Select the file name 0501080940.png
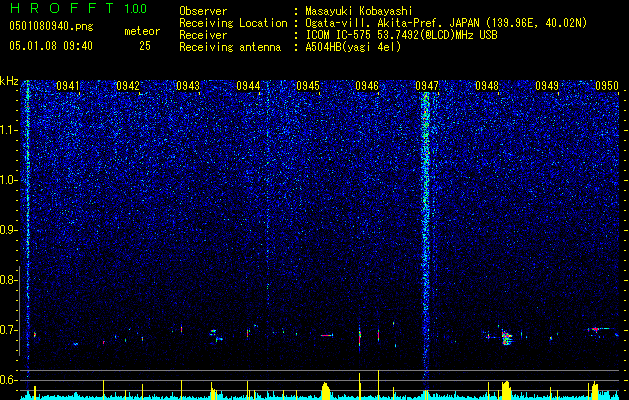 tap(51, 27)
